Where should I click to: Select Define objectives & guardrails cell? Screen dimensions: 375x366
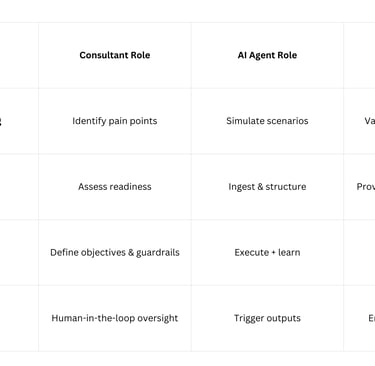115,252
